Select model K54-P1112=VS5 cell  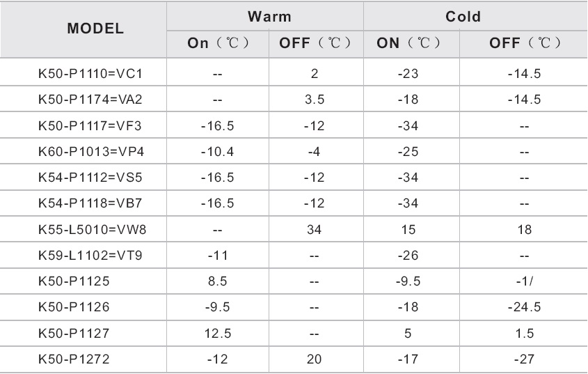click(90, 177)
